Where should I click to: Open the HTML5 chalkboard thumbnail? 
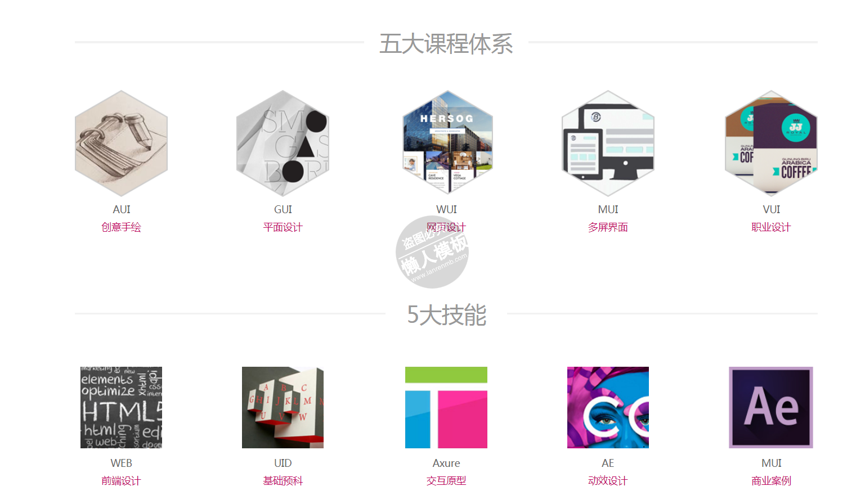(x=121, y=407)
